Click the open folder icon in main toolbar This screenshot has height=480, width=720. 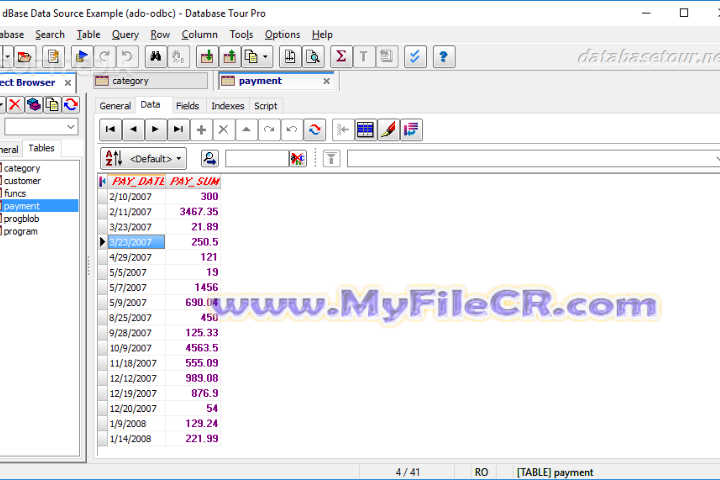[24, 57]
